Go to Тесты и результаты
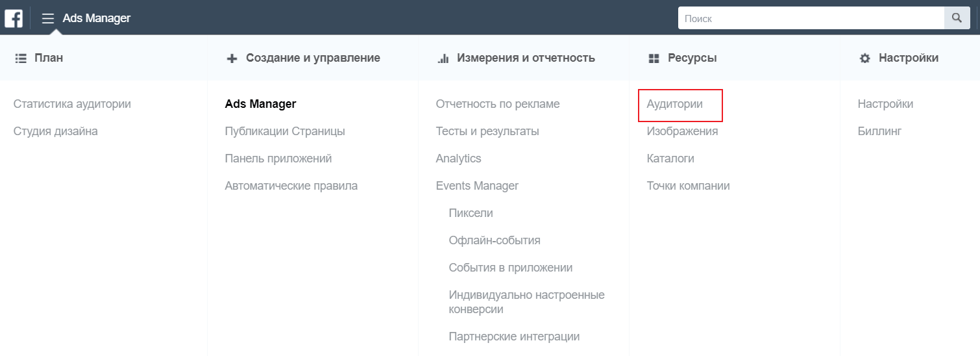Viewport: 980px width, 356px height. 487,131
